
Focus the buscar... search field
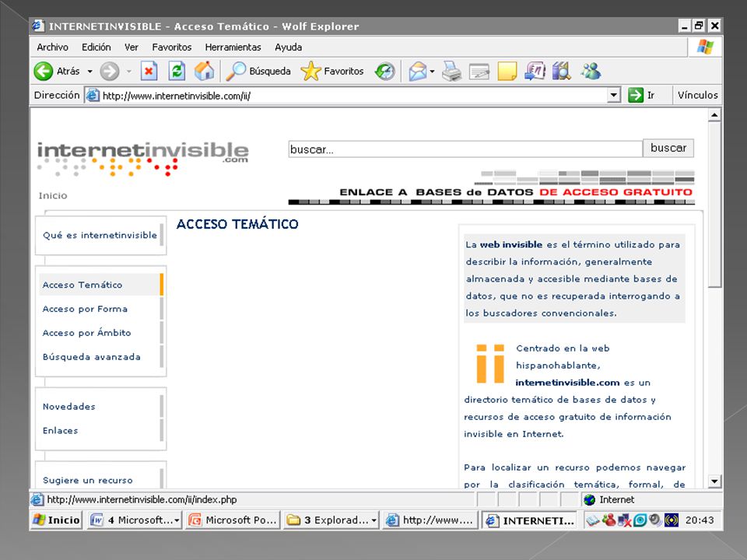pyautogui.click(x=465, y=149)
